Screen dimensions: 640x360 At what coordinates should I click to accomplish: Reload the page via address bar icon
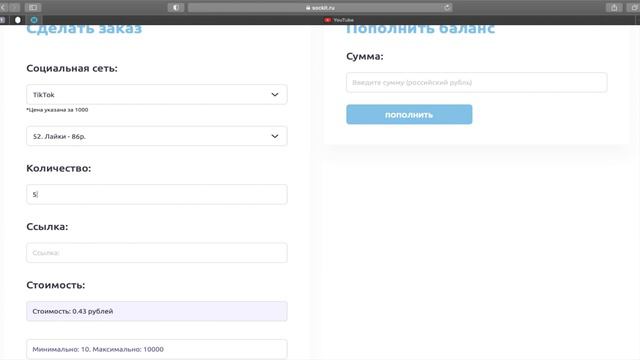tap(447, 7)
